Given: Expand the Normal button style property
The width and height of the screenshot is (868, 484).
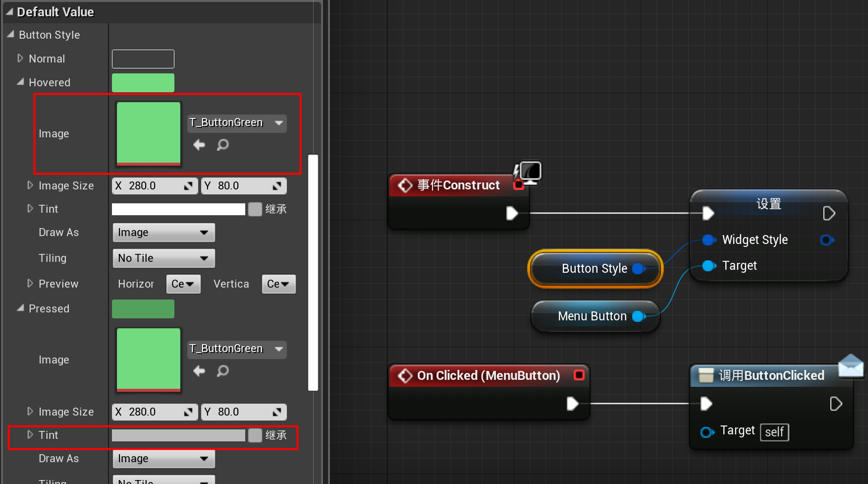Looking at the screenshot, I should 20,58.
